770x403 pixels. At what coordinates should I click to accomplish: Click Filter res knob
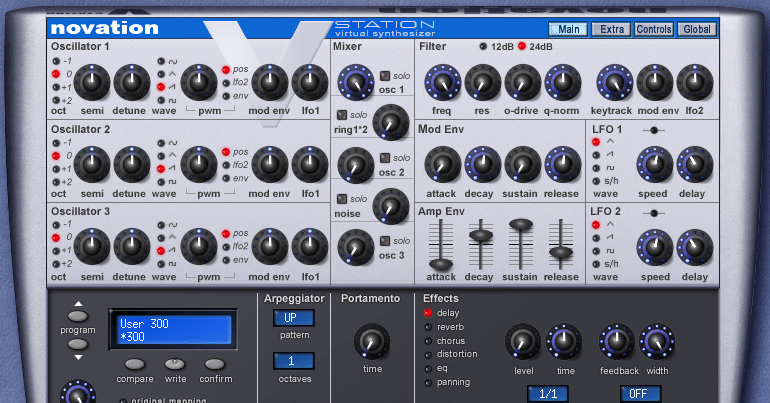(482, 82)
